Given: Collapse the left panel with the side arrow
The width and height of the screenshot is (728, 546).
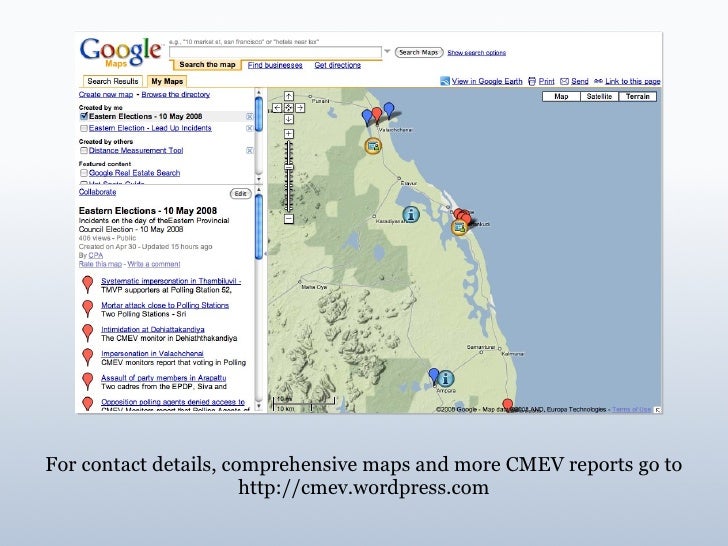Looking at the screenshot, I should click(265, 254).
